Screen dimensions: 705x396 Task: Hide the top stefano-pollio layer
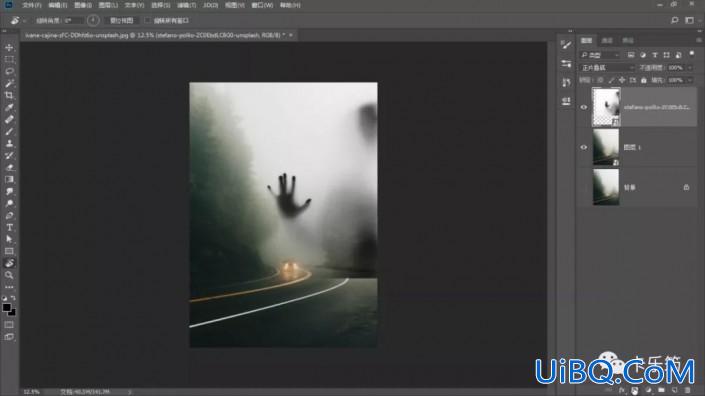[584, 107]
